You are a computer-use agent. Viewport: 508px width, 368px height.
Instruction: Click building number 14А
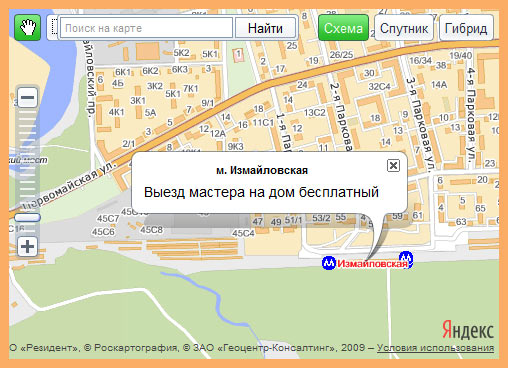tap(439, 85)
